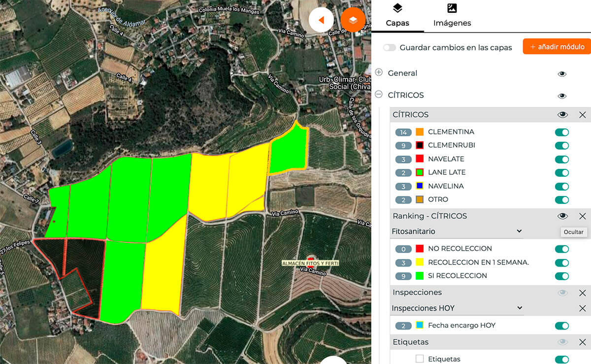Expand the General section
Viewport: 591px width, 364px height.
tap(379, 72)
